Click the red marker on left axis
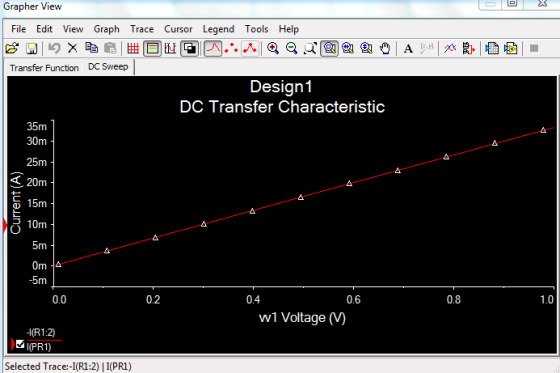 coord(5,226)
